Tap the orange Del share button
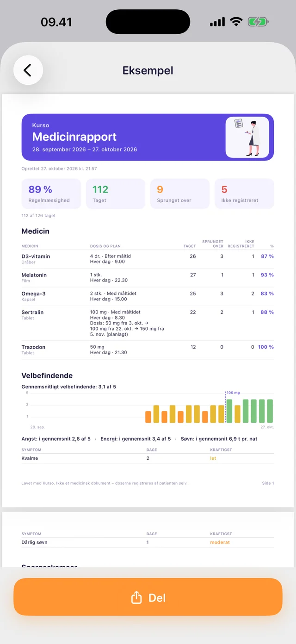Screen dimensions: 296x644 [x=148, y=597]
